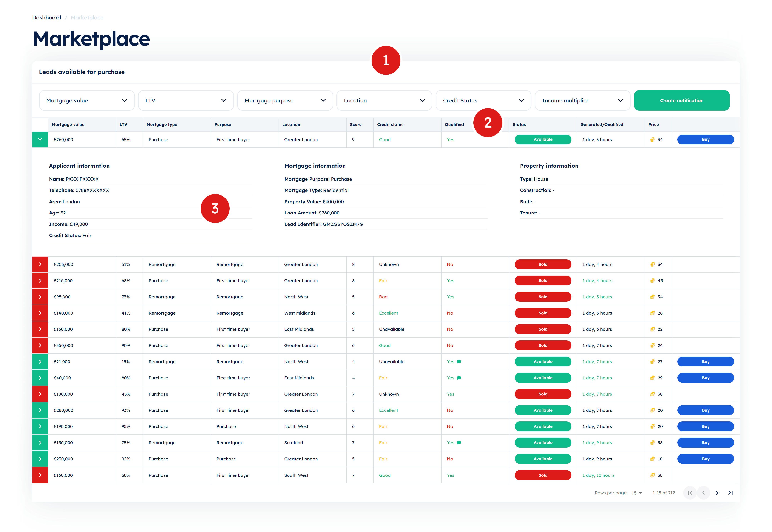Expand the £140,000 West Midlands lead row
This screenshot has height=532, width=772.
(x=40, y=313)
